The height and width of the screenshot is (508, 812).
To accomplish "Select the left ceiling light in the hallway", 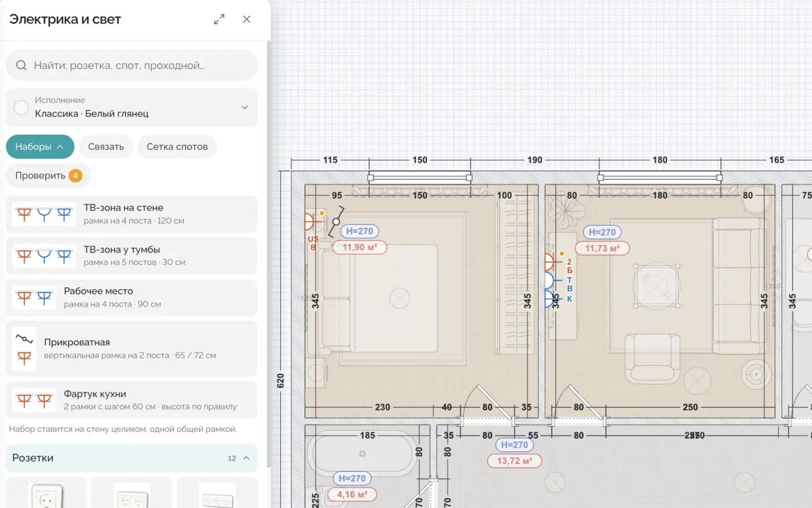I will click(x=555, y=481).
